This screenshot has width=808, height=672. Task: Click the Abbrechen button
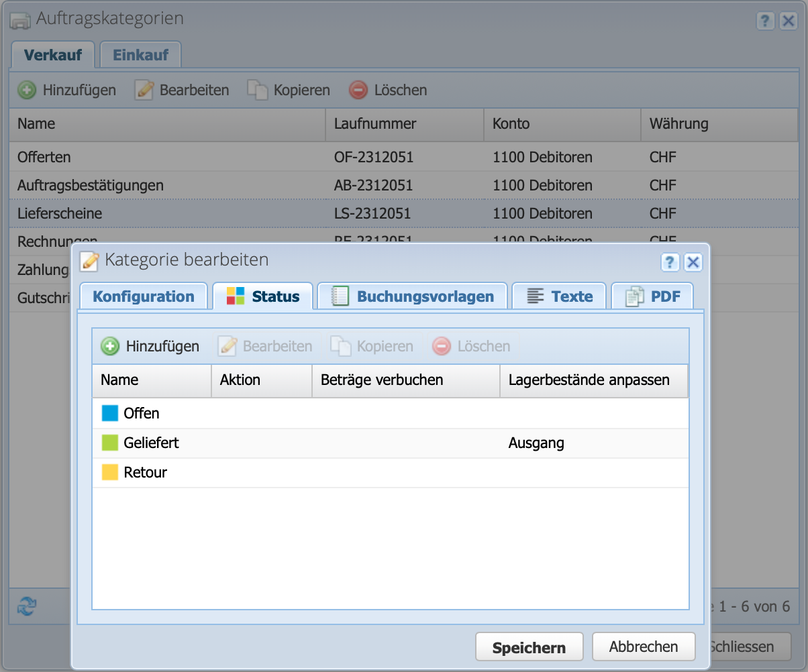[x=643, y=647]
